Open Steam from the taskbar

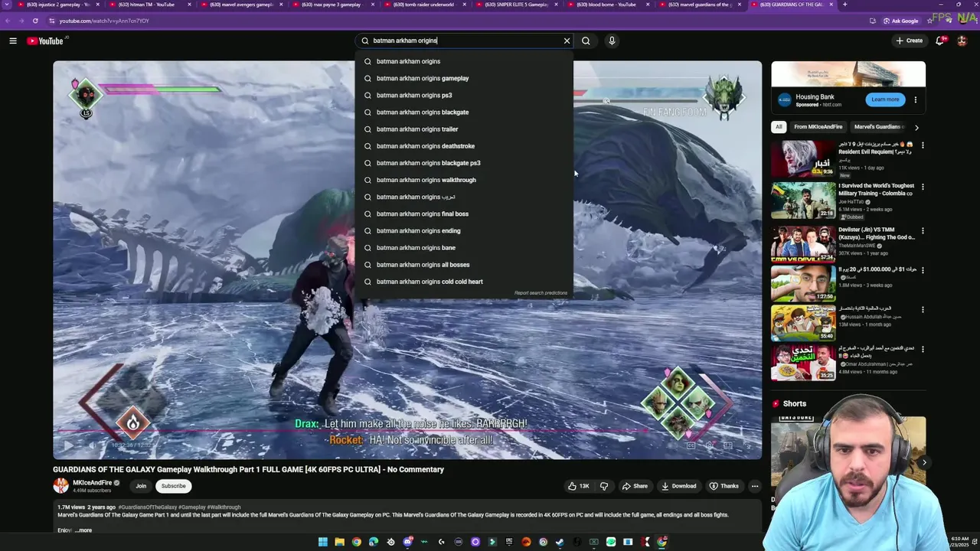(x=560, y=543)
